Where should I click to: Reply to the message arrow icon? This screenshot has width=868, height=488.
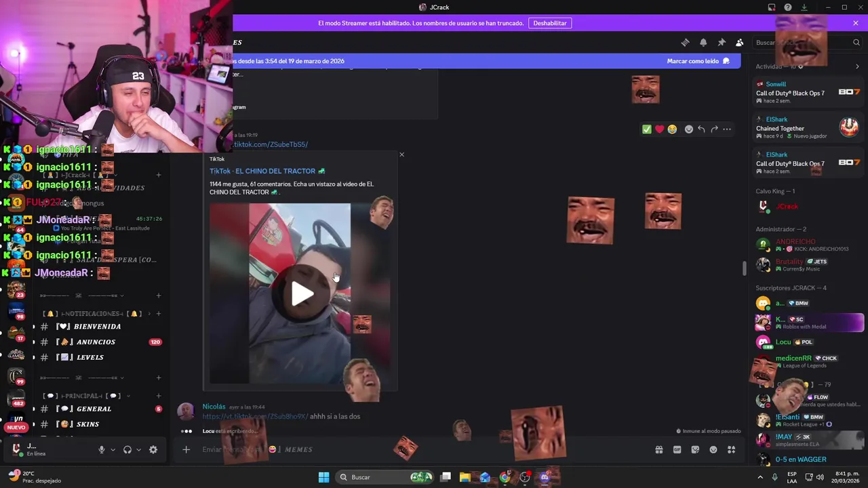(701, 129)
